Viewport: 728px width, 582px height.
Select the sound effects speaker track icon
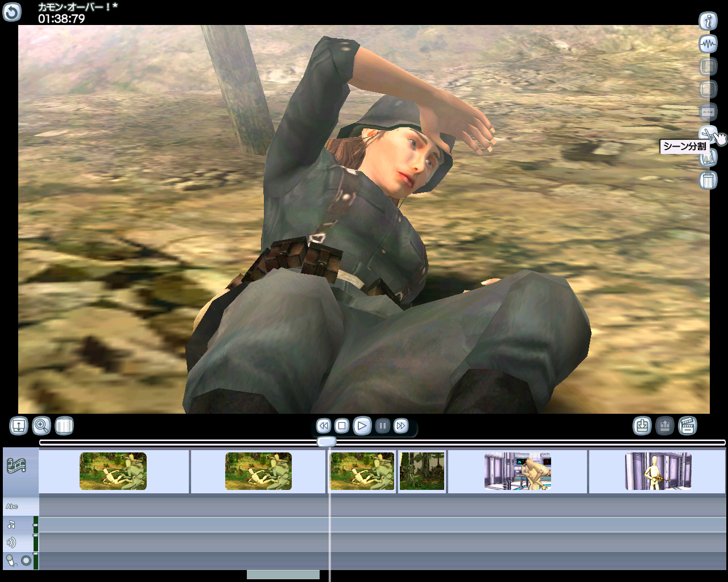coord(11,543)
